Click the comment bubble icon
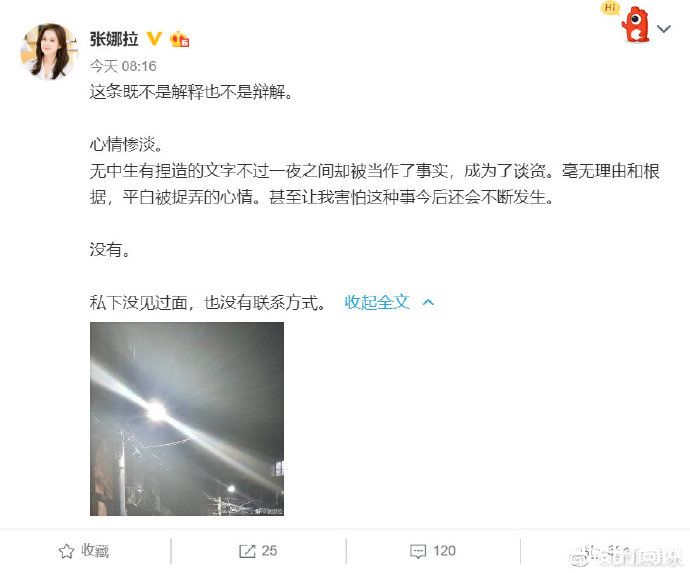 coord(418,551)
